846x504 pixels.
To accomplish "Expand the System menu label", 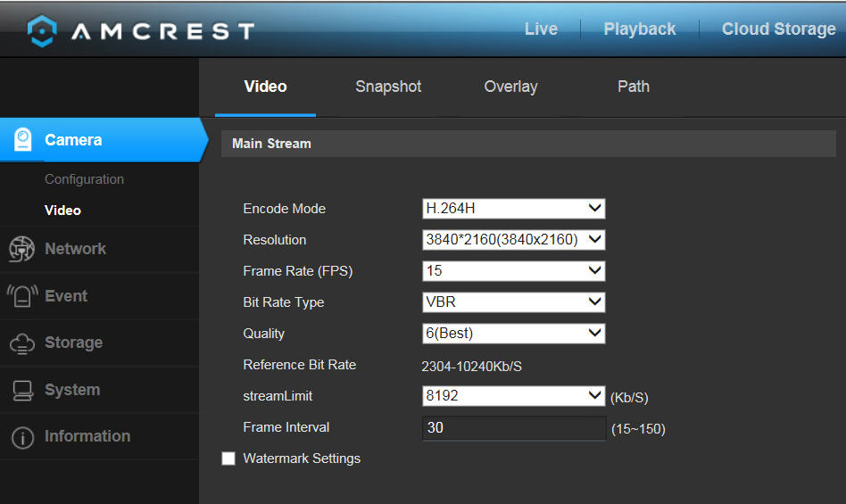I will (x=72, y=390).
